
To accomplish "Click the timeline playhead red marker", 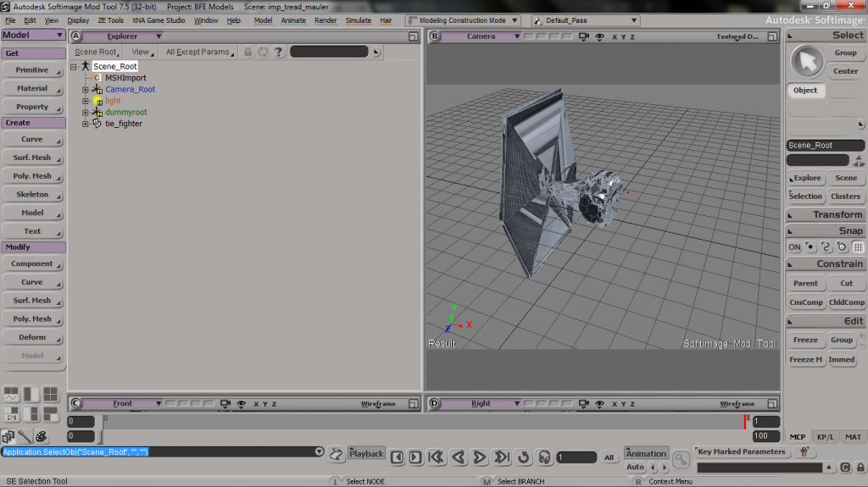I will tap(746, 421).
